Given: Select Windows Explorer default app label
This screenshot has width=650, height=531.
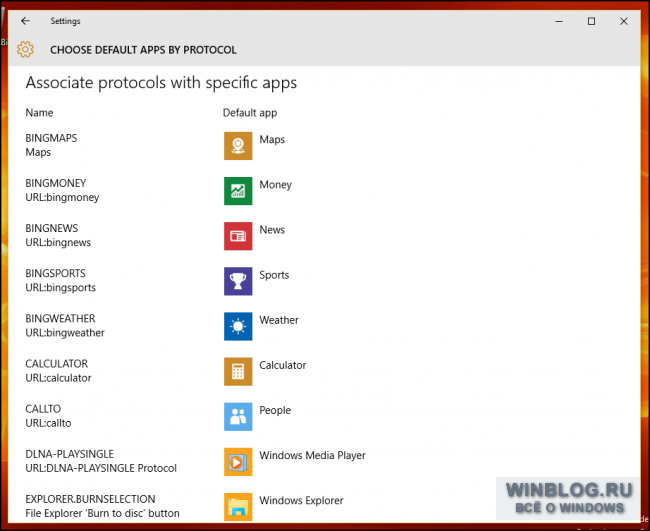Looking at the screenshot, I should click(301, 501).
